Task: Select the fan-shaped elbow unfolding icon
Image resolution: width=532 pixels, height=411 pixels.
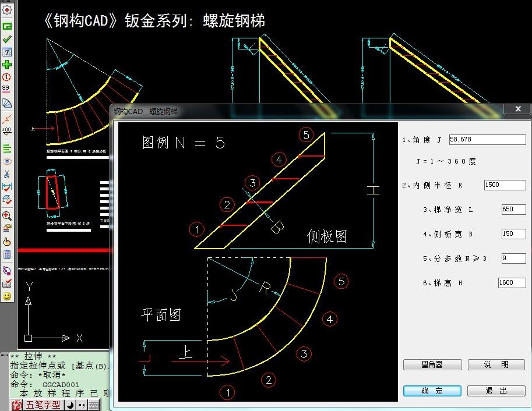Action: 7,103
